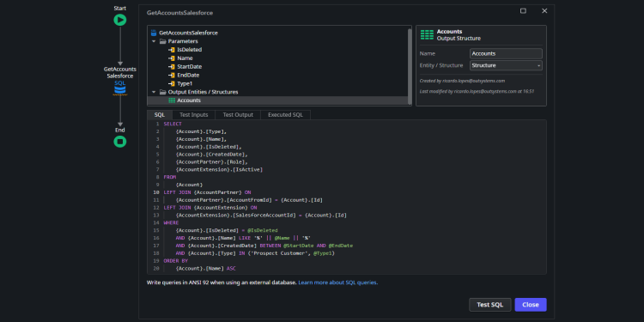
Task: Click the green Start node icon
Action: coord(120,20)
